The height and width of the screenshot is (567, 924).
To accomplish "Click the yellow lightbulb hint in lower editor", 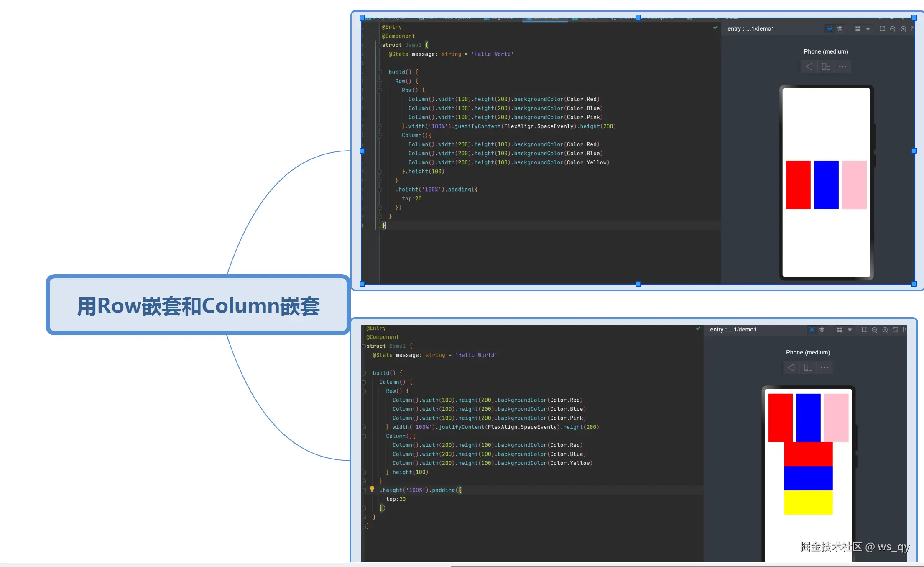I will click(372, 488).
